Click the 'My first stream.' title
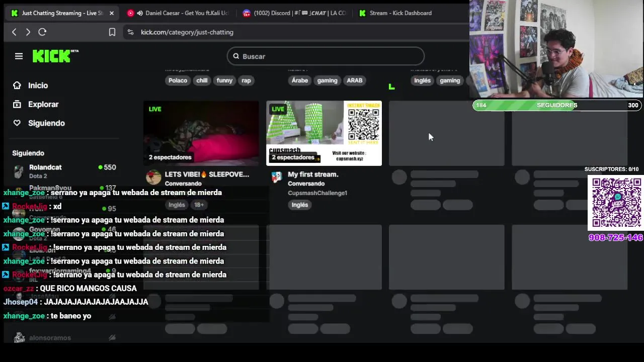Viewport: 644px width, 362px height. coord(313,174)
